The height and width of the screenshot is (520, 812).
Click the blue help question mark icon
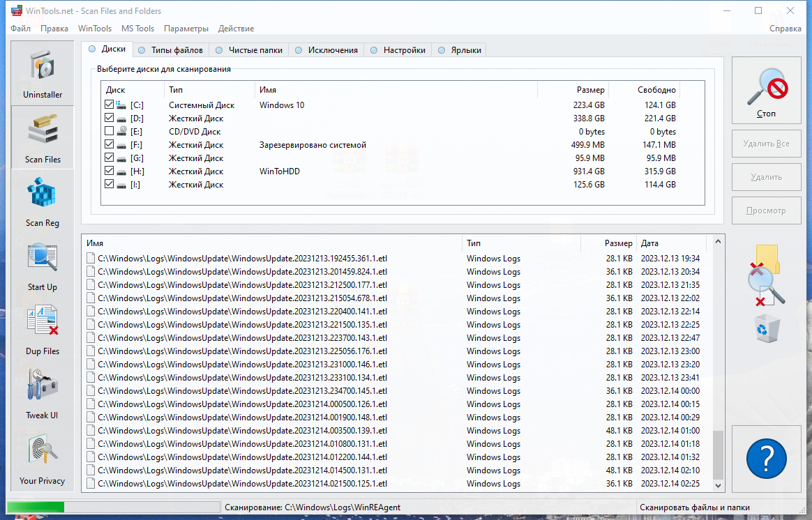(767, 459)
